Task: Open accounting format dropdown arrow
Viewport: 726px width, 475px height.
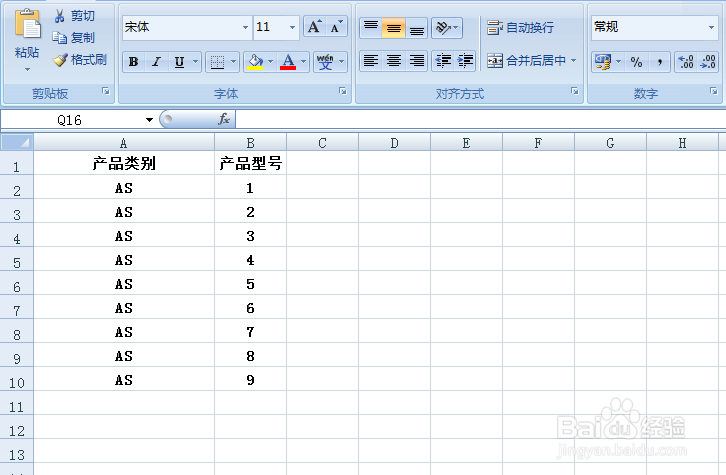Action: coord(619,62)
